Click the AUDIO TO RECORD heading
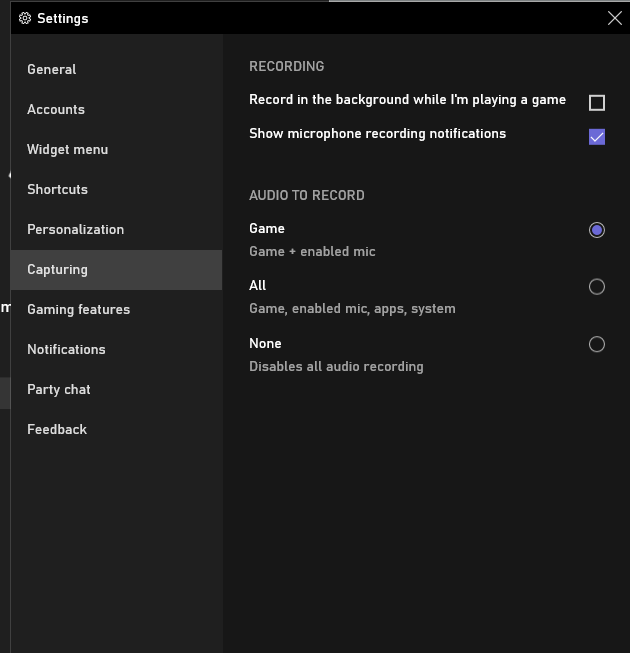 click(x=307, y=196)
